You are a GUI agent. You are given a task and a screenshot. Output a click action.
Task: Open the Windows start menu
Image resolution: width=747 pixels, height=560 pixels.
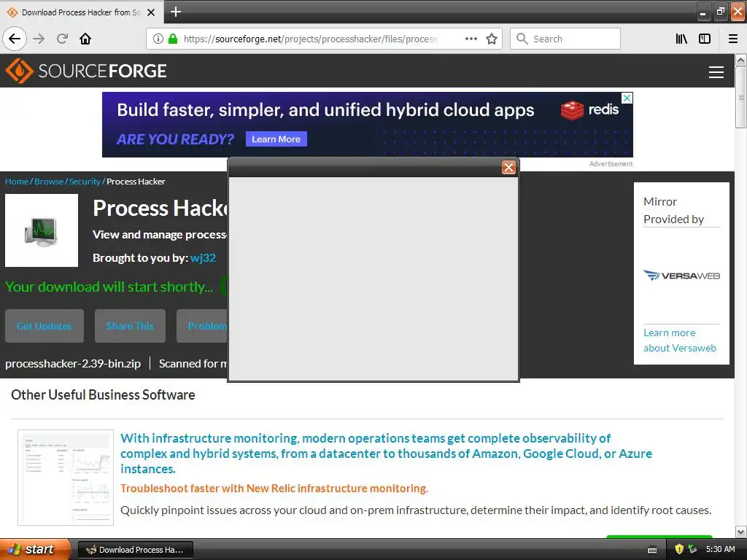(x=35, y=550)
